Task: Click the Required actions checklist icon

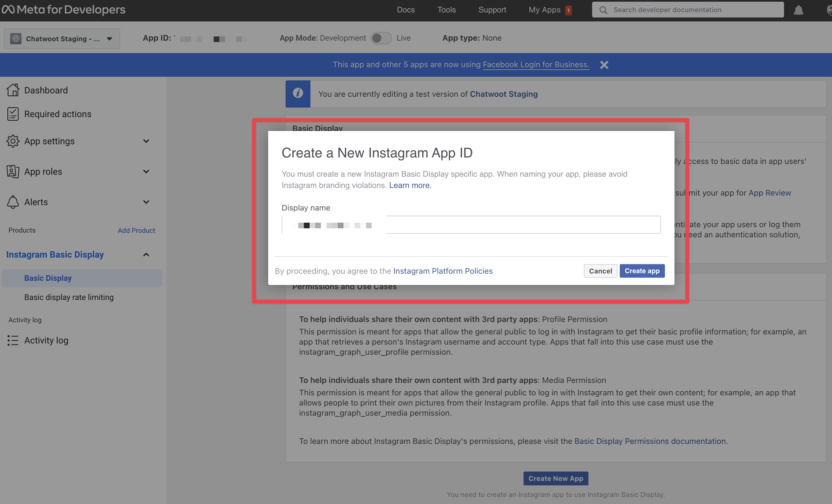Action: (13, 114)
